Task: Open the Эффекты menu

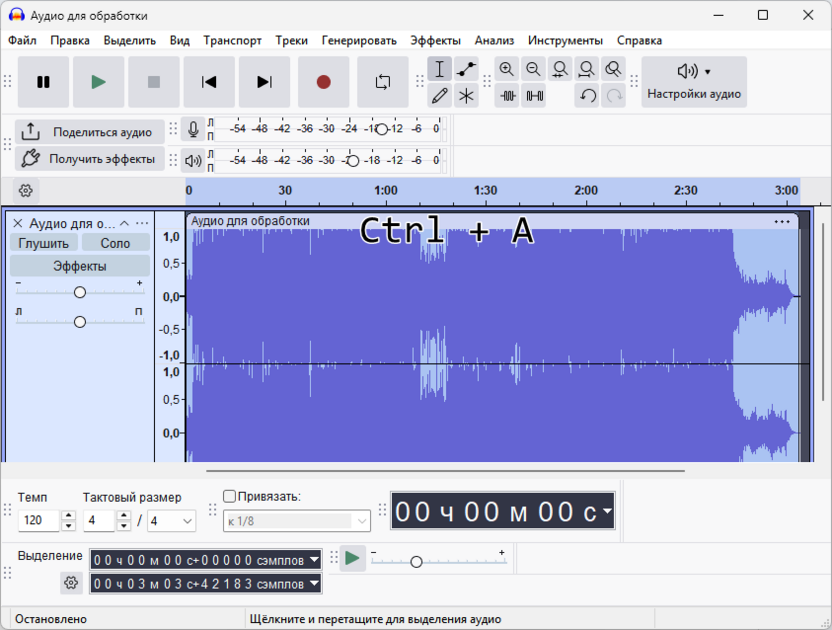Action: pyautogui.click(x=435, y=41)
